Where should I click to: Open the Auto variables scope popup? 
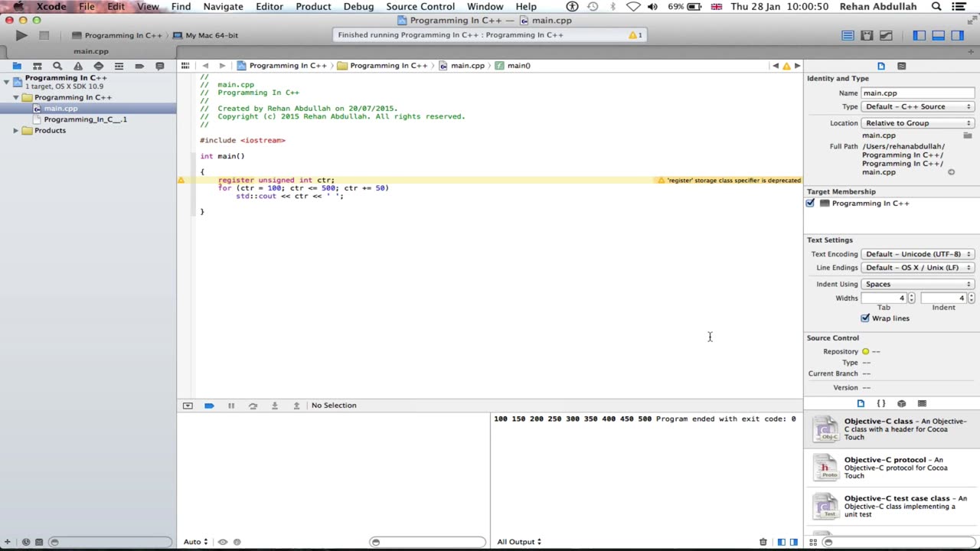pos(195,542)
